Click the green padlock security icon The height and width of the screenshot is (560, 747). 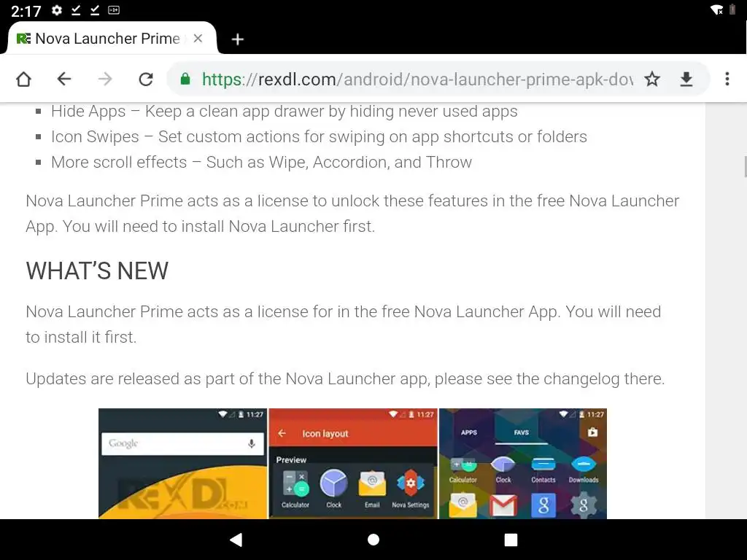(x=185, y=79)
